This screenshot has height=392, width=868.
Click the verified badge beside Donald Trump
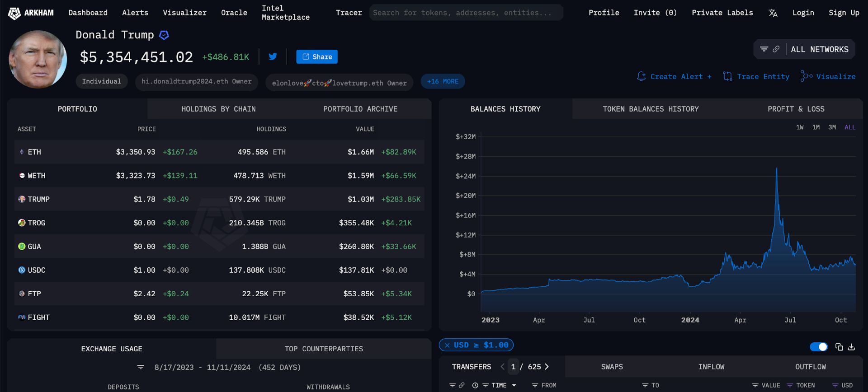pos(164,35)
